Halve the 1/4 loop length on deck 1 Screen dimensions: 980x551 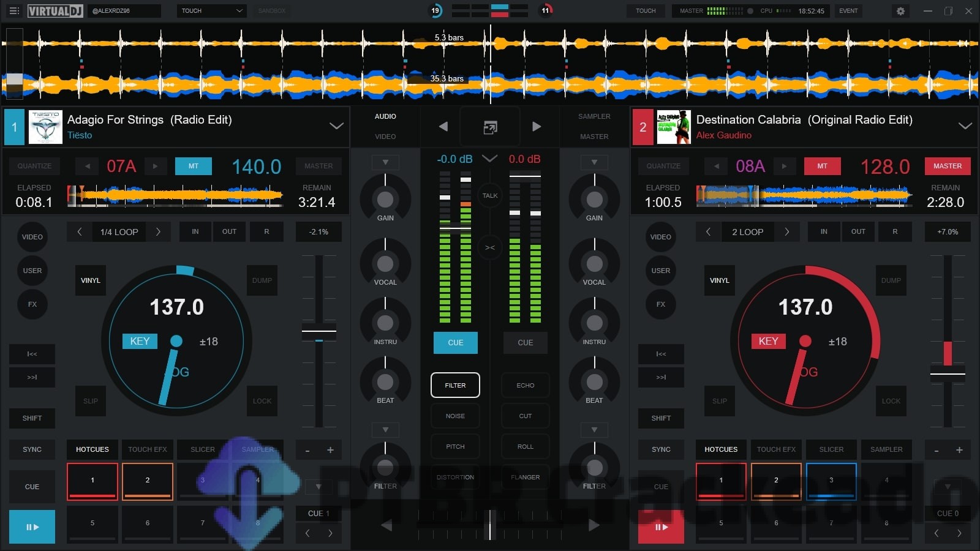point(79,232)
